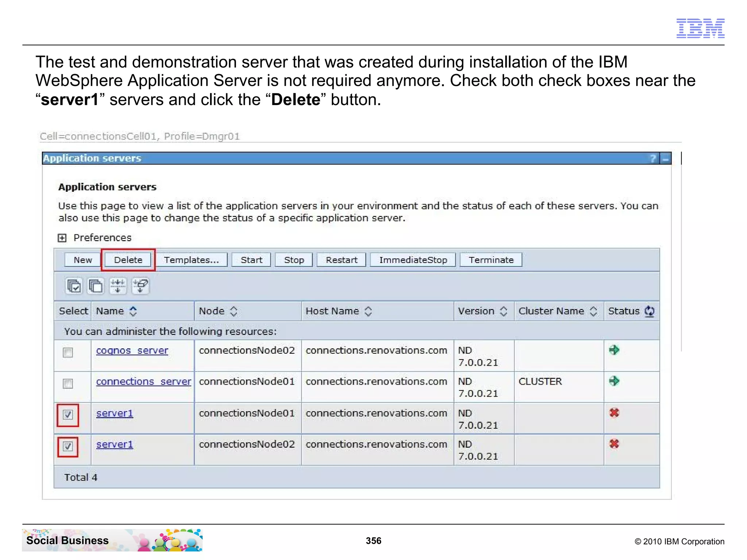Open server1 link on connectionsNode02
Image resolution: width=747 pixels, height=560 pixels.
[115, 444]
